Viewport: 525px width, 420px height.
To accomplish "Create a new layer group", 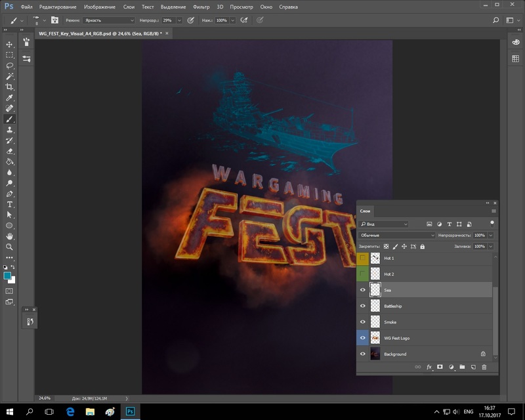I will (x=462, y=367).
